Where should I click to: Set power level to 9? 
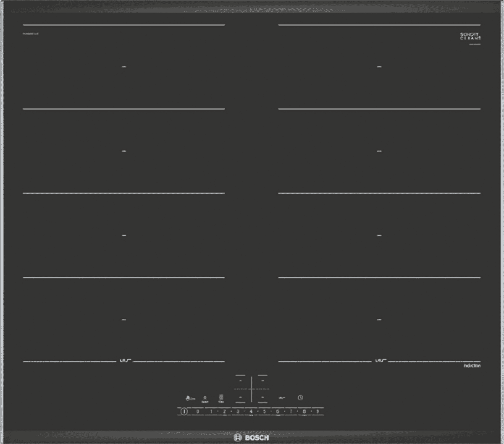[x=318, y=412]
